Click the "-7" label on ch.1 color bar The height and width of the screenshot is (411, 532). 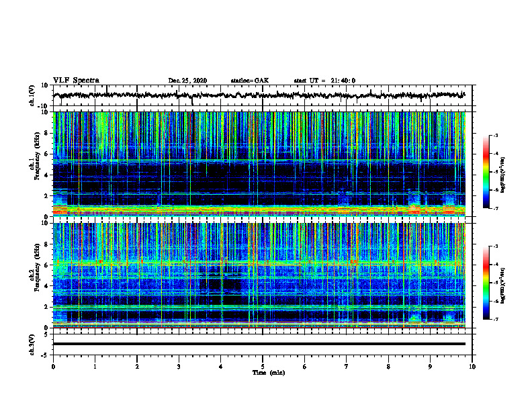(x=495, y=209)
